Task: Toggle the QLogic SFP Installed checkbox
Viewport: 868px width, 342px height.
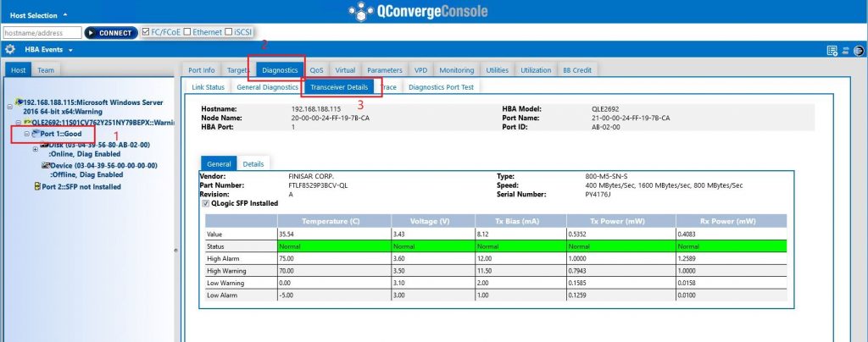Action: (207, 203)
